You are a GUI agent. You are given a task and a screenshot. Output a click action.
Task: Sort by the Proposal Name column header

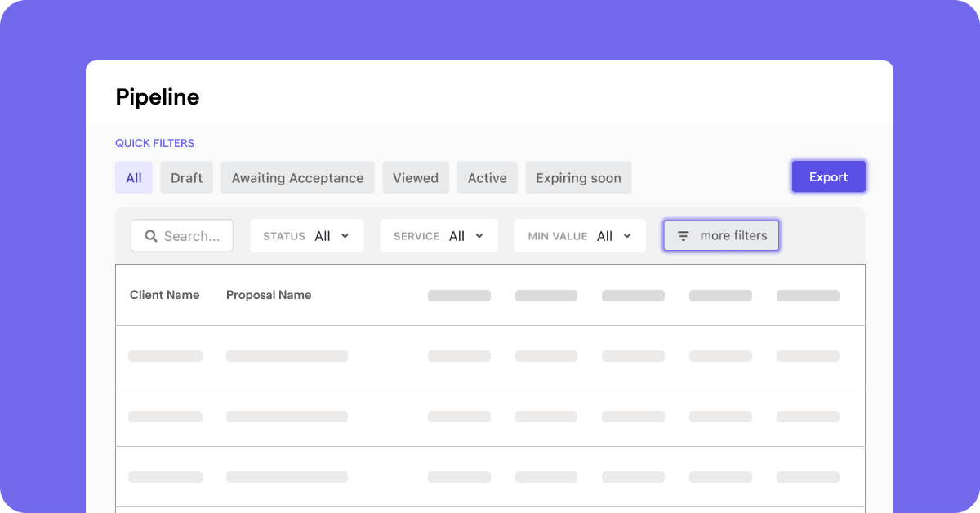tap(269, 295)
